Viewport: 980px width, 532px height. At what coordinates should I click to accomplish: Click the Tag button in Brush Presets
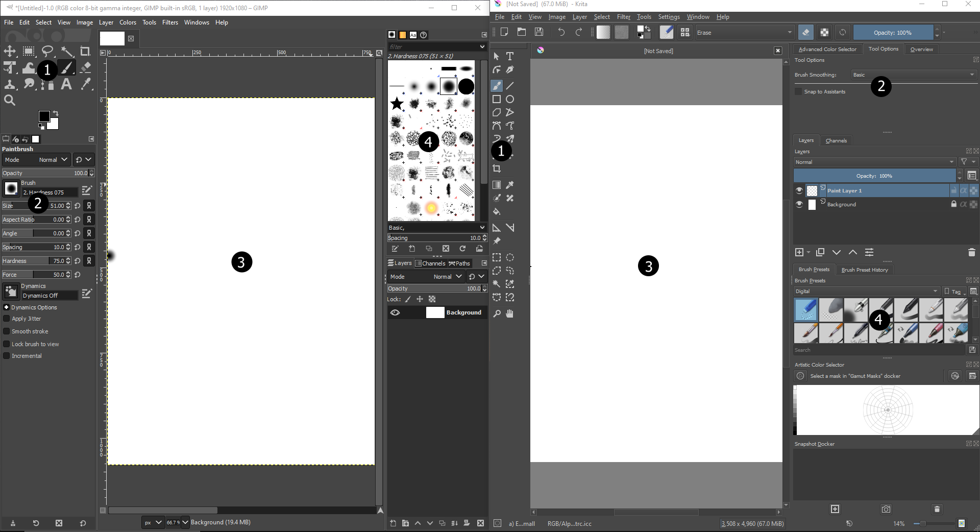[953, 291]
